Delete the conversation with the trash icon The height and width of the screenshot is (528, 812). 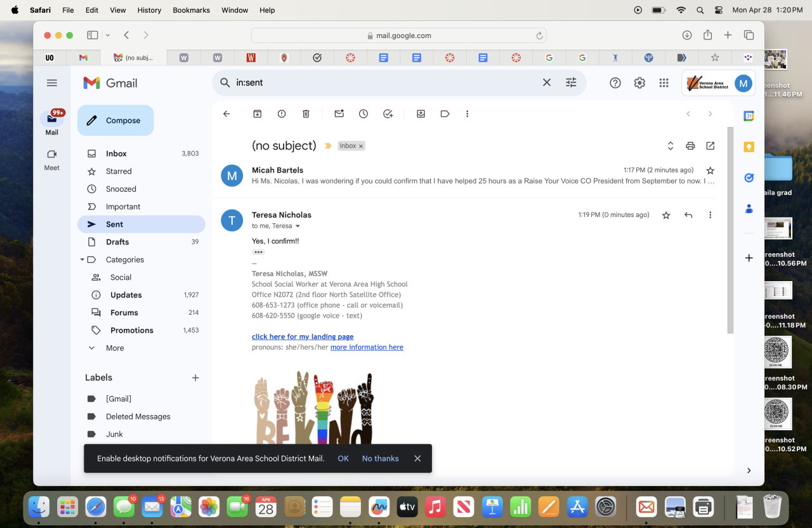(x=306, y=114)
